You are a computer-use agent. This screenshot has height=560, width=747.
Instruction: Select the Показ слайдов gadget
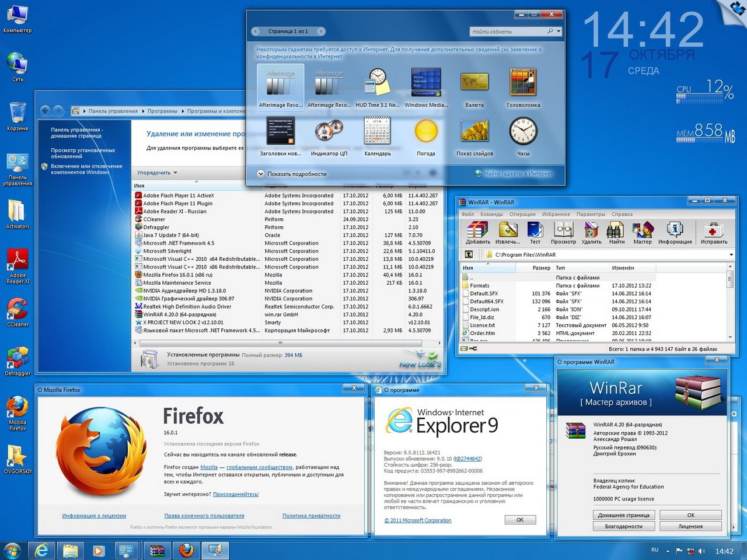[474, 136]
